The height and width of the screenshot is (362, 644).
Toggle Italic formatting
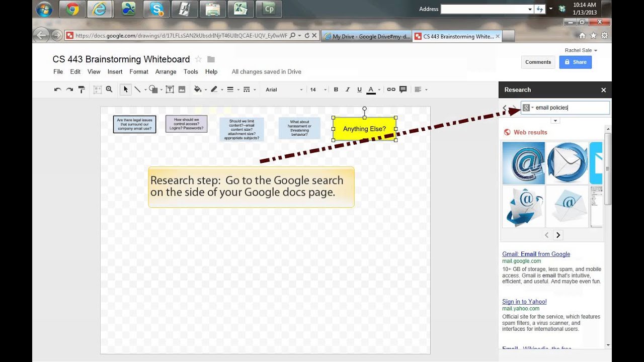[x=347, y=89]
